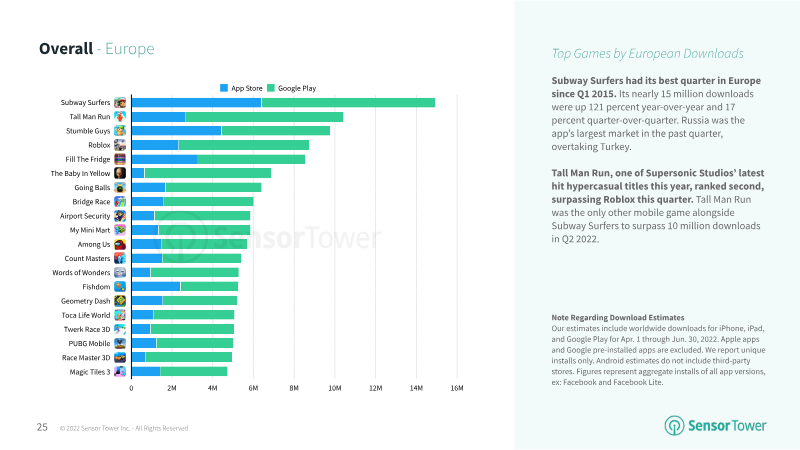
Task: Click the PUBG Mobile game icon
Action: pyautogui.click(x=120, y=343)
